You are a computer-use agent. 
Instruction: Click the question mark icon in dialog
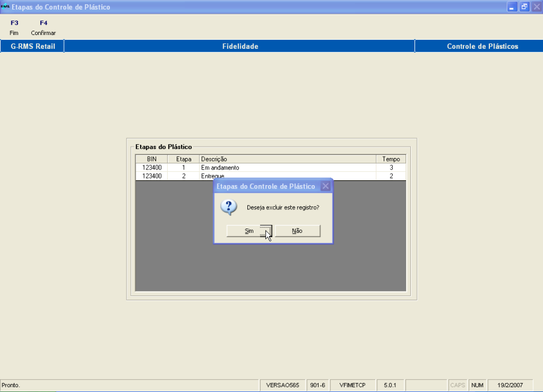click(229, 207)
